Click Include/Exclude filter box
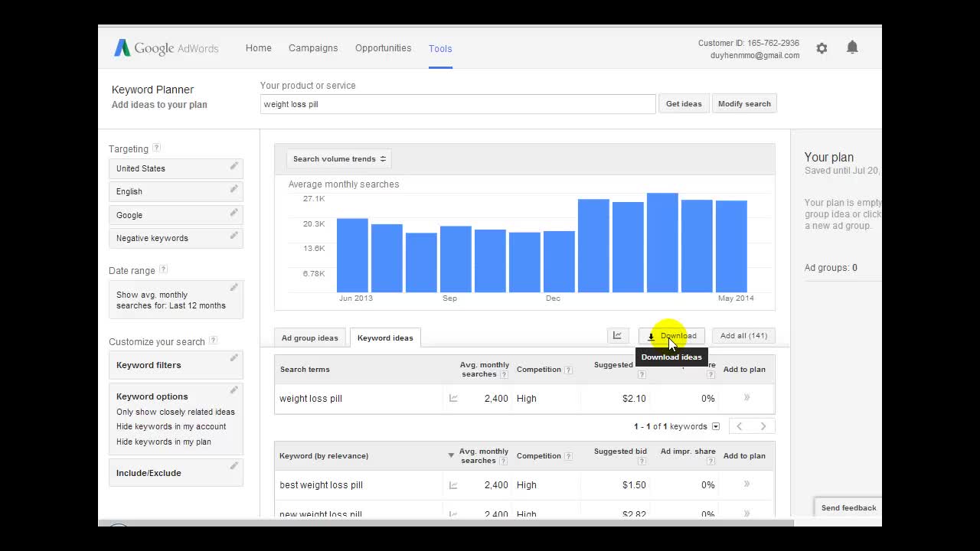 [x=176, y=473]
